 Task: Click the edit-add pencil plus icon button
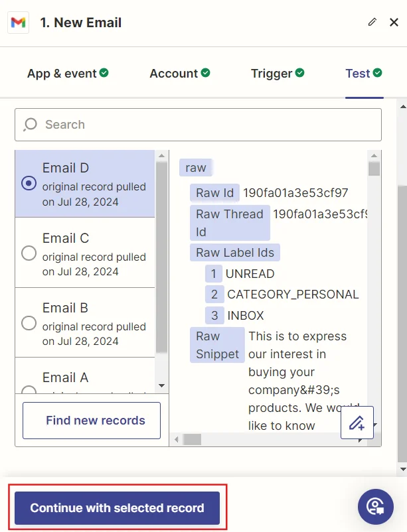(357, 423)
